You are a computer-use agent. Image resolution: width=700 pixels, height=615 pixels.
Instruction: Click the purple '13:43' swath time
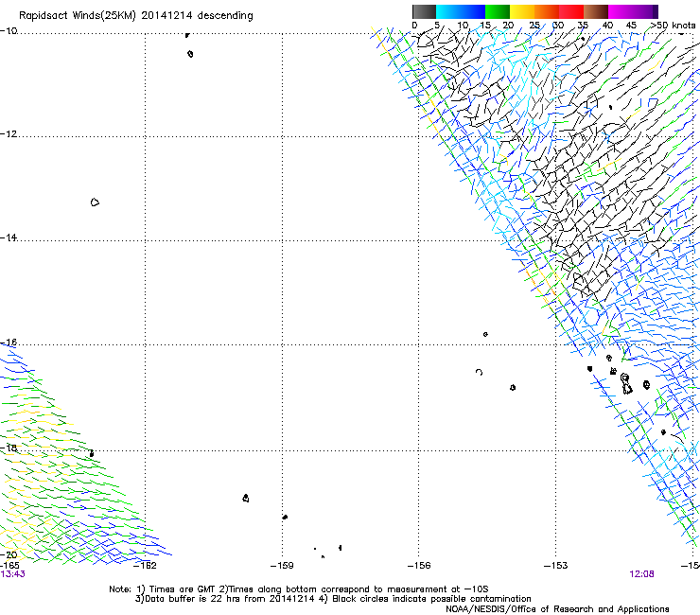tap(12, 574)
